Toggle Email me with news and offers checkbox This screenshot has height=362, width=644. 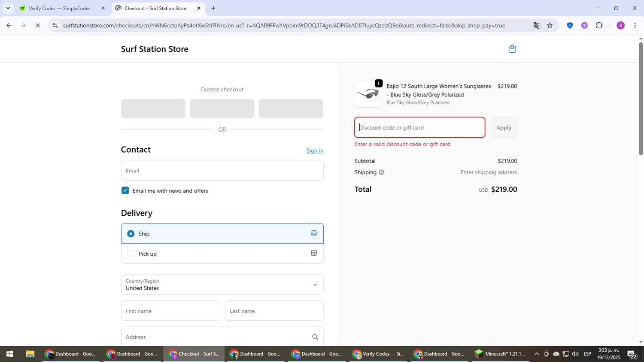pos(125,190)
